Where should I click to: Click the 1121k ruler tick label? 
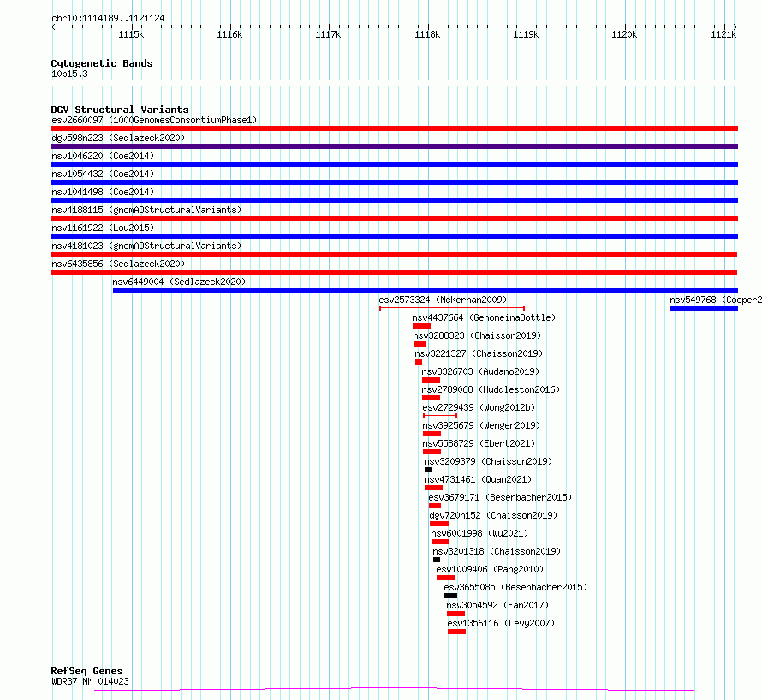pos(723,34)
